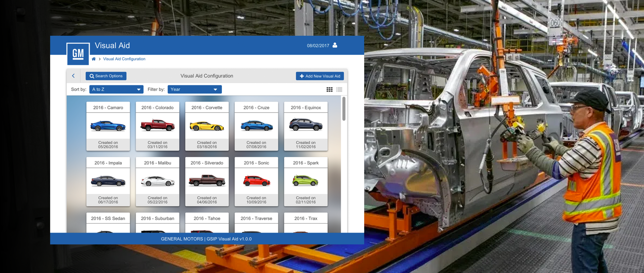Click the vertical scrollbar of the car grid
This screenshot has width=644, height=273.
point(344,109)
